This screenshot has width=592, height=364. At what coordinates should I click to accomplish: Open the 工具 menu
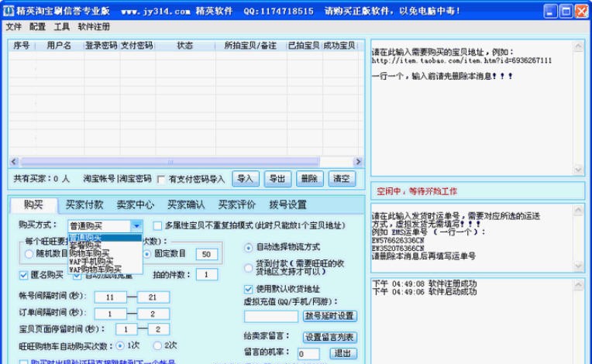(62, 27)
